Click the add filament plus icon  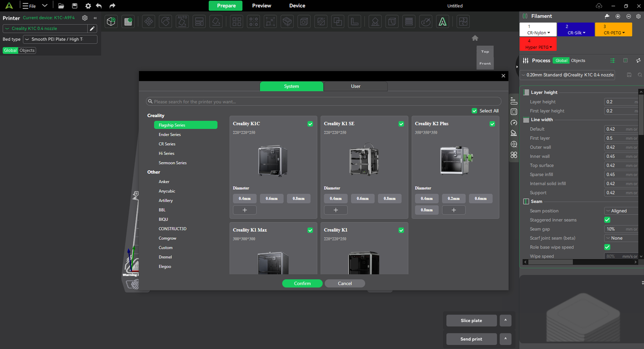618,16
